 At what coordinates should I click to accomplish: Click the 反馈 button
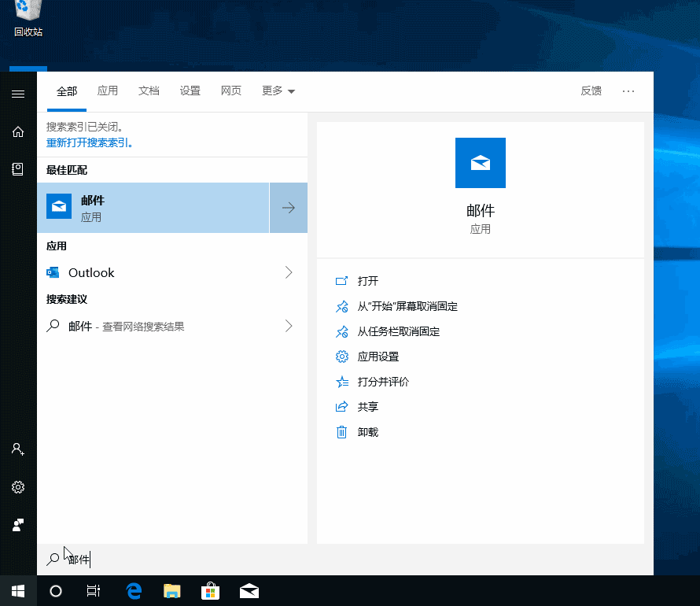[591, 91]
